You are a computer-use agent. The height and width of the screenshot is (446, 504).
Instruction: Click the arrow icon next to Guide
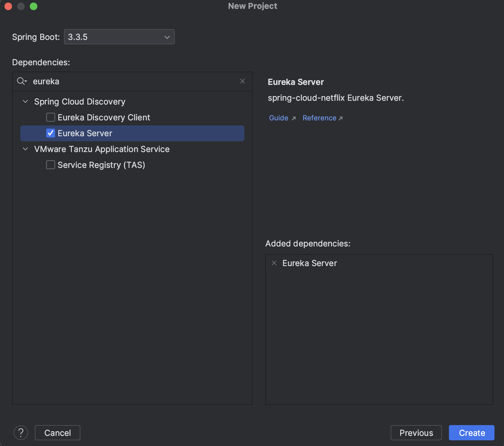tap(294, 118)
